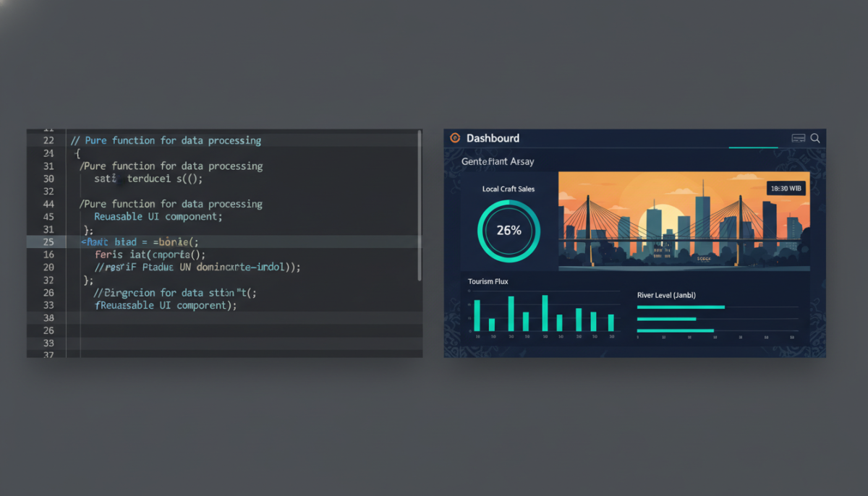This screenshot has width=868, height=496.
Task: Click the card icon beside search
Action: point(799,138)
